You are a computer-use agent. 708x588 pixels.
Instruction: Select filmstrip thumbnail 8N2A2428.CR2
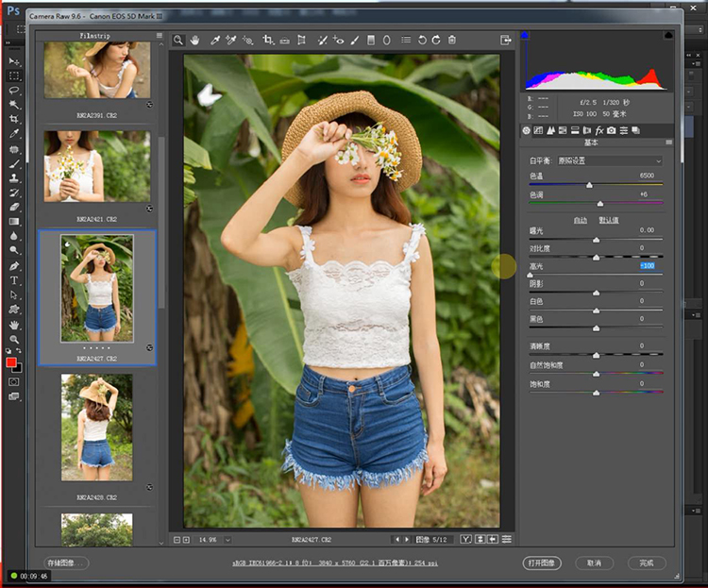(97, 427)
